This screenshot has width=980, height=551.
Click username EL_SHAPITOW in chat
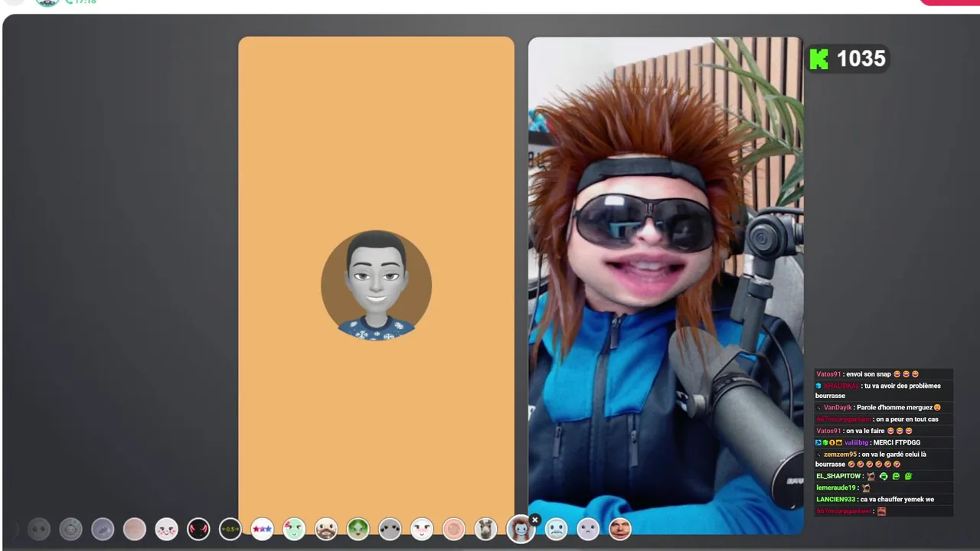click(838, 476)
